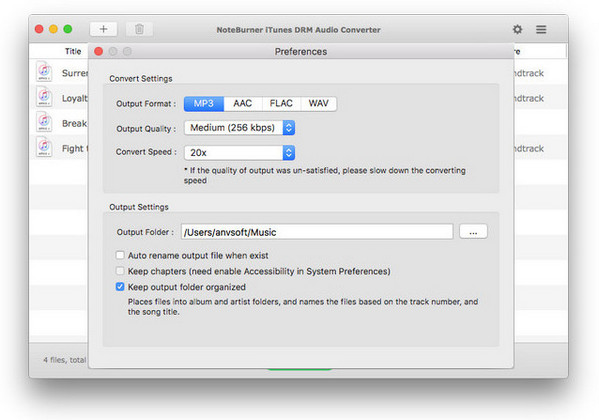Select AAC output format
Image resolution: width=599 pixels, height=420 pixels.
[x=243, y=104]
